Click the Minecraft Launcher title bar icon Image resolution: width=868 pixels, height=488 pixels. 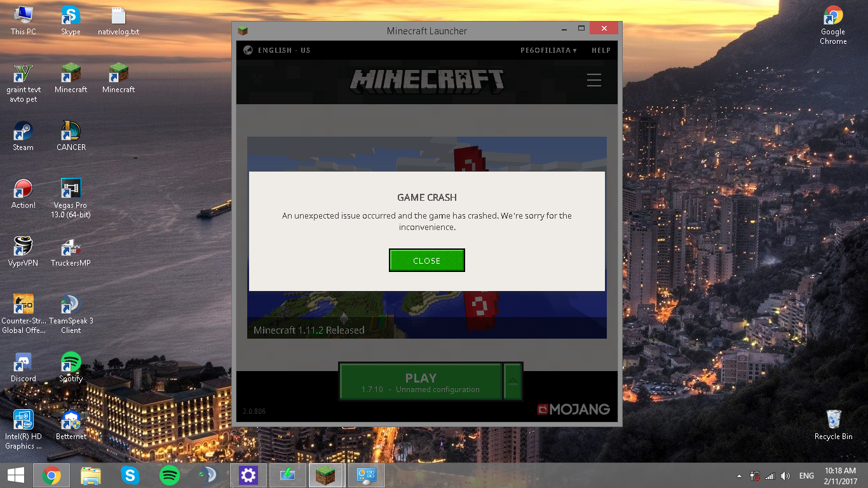click(242, 30)
